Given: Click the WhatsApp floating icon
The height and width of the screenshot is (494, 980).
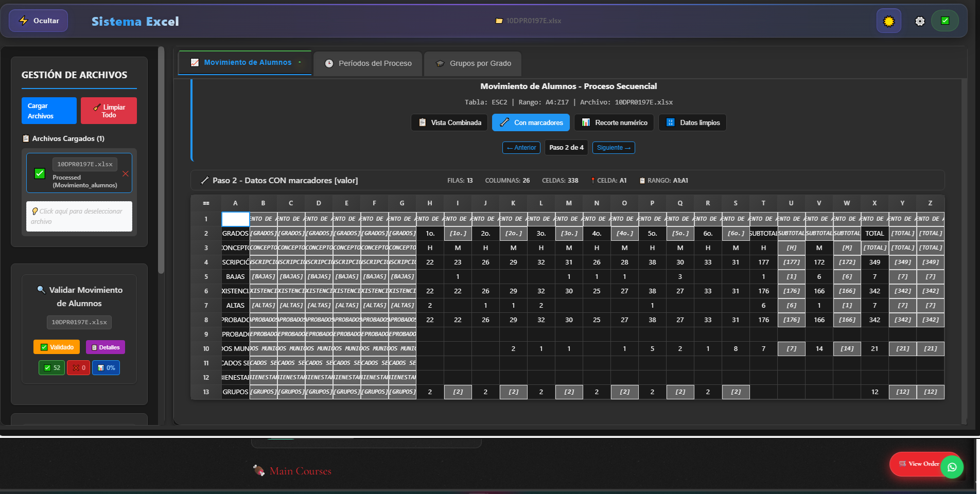Looking at the screenshot, I should point(952,467).
